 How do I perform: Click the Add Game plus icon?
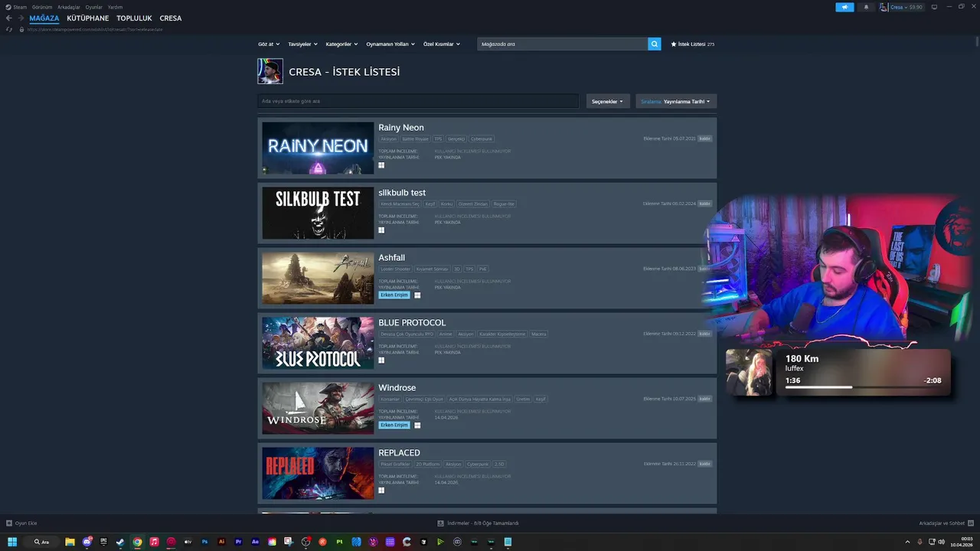coord(9,523)
